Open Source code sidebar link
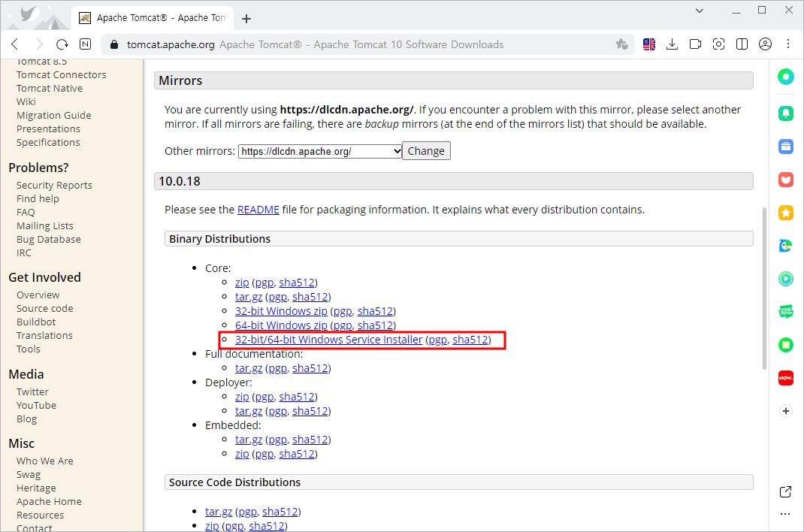 point(44,309)
